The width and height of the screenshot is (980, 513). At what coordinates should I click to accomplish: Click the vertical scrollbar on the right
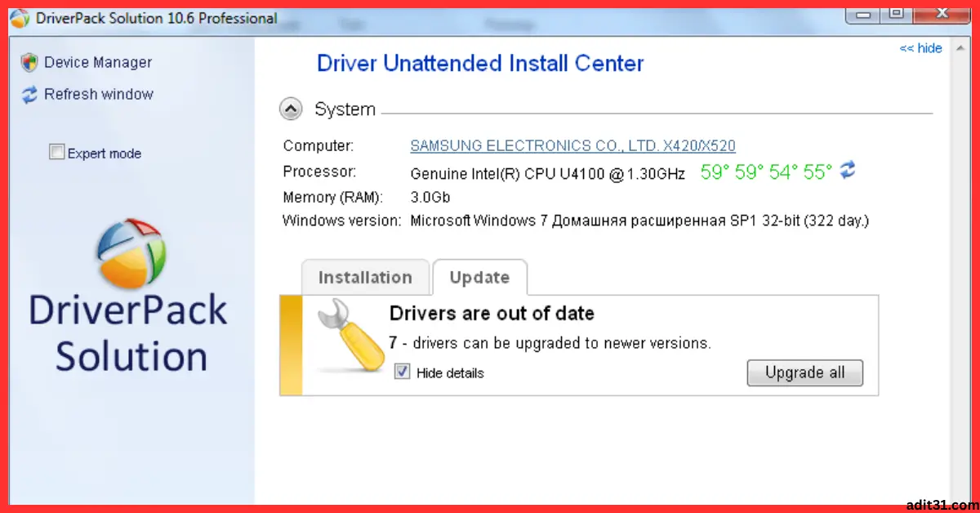960,270
